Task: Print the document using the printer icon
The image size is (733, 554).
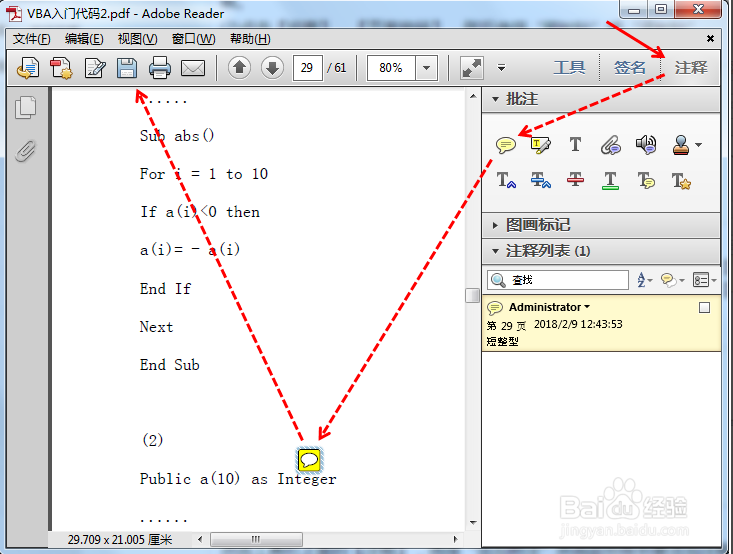Action: (160, 68)
